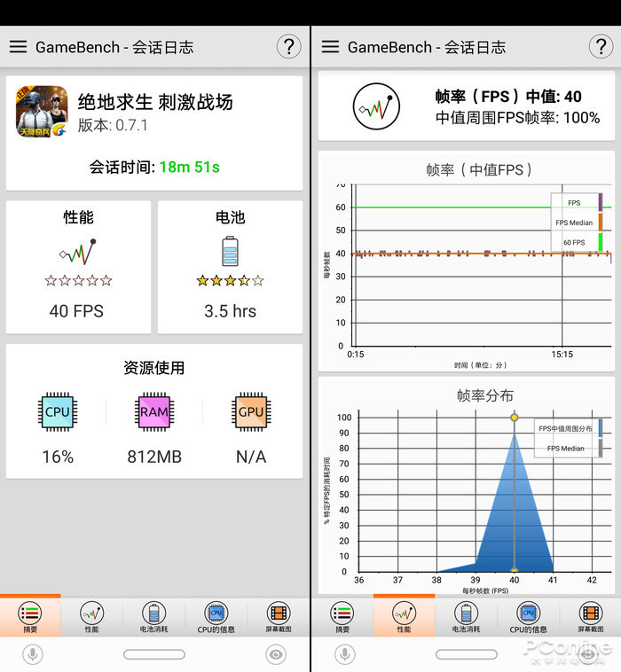Open the CPU的信息 tab on the frame rate screen
The image size is (621, 672).
coord(528,618)
